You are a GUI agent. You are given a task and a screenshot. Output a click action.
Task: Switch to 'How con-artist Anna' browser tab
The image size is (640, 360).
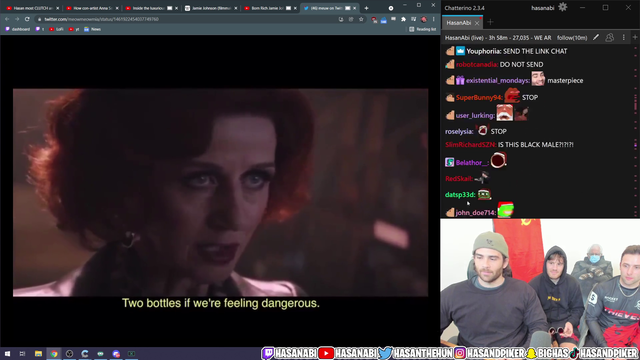point(92,8)
